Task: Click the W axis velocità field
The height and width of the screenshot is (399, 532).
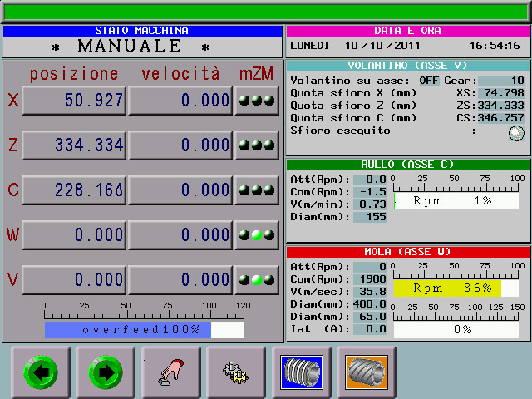Action: (180, 234)
